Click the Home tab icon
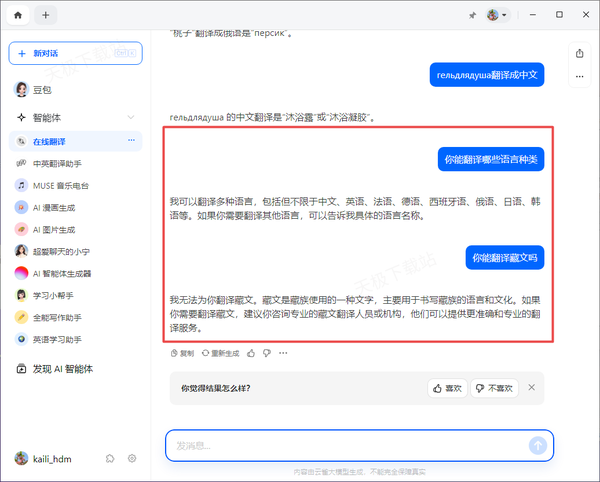The height and width of the screenshot is (482, 600). pyautogui.click(x=18, y=15)
